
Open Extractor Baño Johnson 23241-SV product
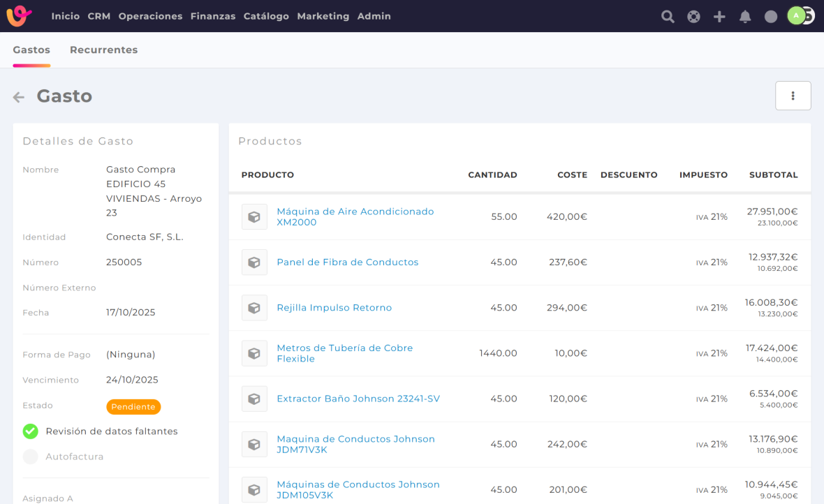click(358, 399)
